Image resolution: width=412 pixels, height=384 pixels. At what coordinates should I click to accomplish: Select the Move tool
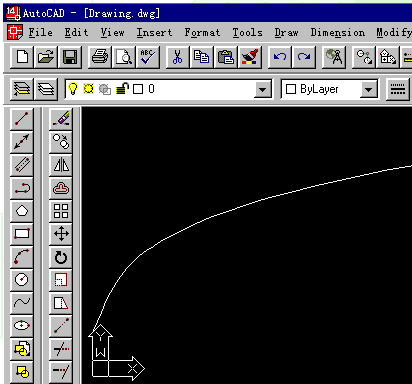61,234
